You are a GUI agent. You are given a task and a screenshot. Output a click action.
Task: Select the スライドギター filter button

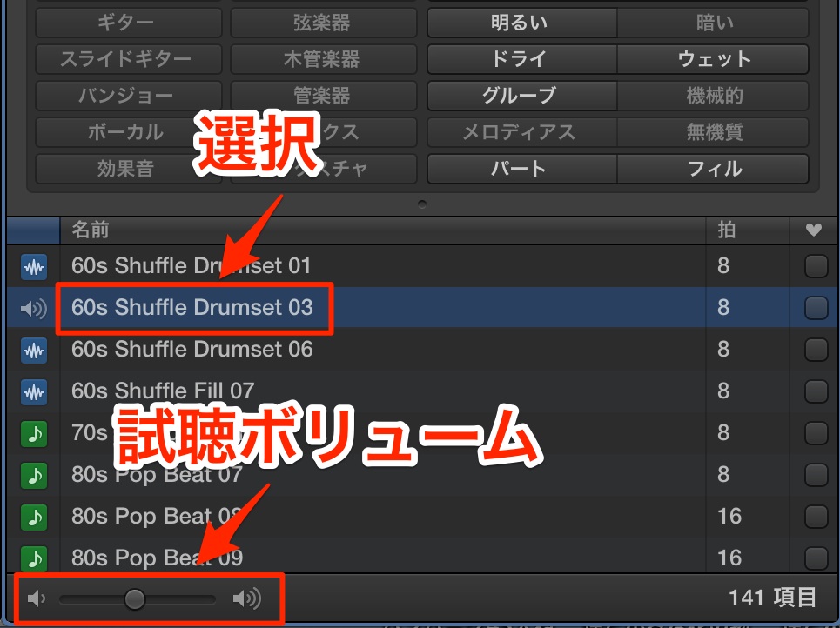(129, 59)
